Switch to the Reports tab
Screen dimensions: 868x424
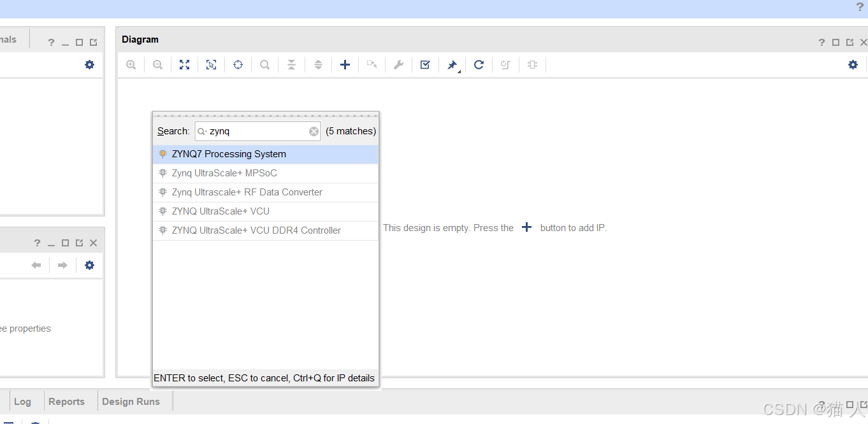[x=66, y=402]
